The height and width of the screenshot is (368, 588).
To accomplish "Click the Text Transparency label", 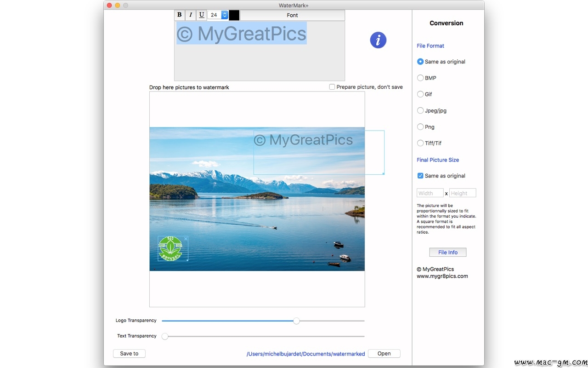I will 137,336.
